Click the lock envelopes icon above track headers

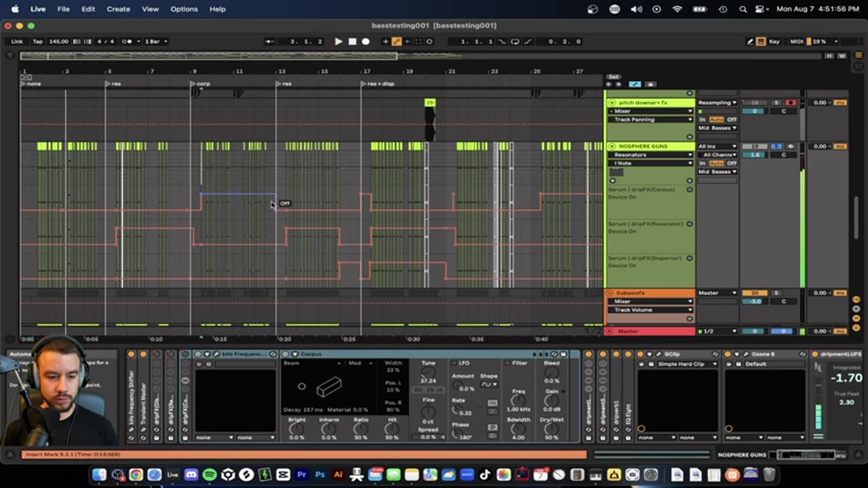tap(650, 84)
